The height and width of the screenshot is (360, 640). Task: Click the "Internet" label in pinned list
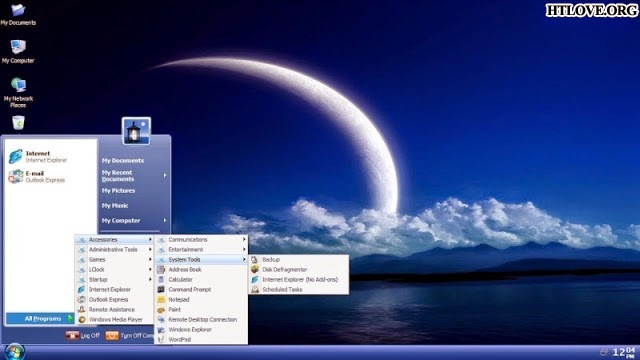pyautogui.click(x=38, y=153)
